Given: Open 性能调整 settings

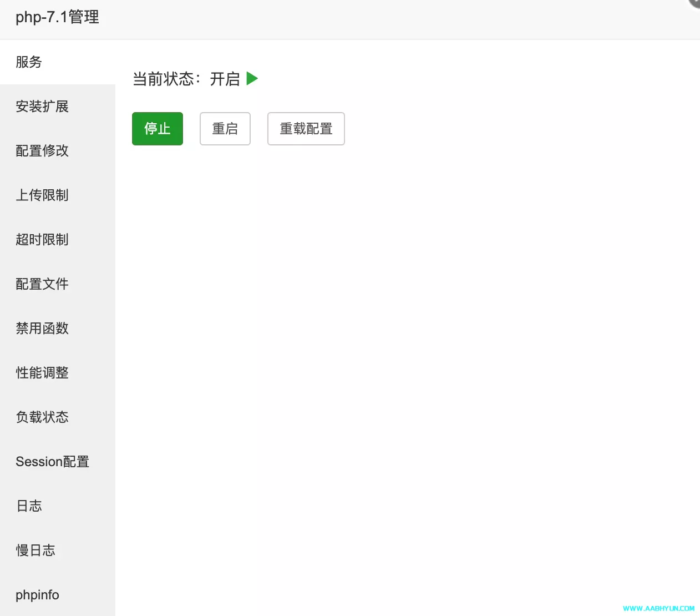Looking at the screenshot, I should pos(42,373).
